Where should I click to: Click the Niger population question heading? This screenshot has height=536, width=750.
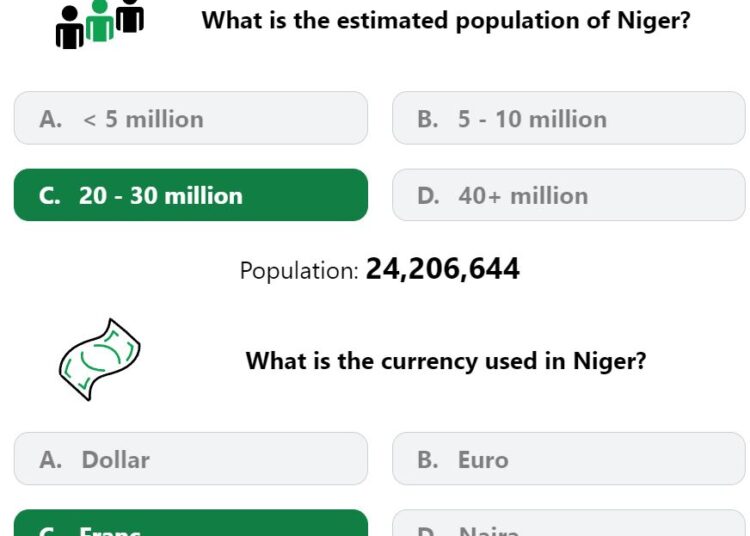point(446,21)
